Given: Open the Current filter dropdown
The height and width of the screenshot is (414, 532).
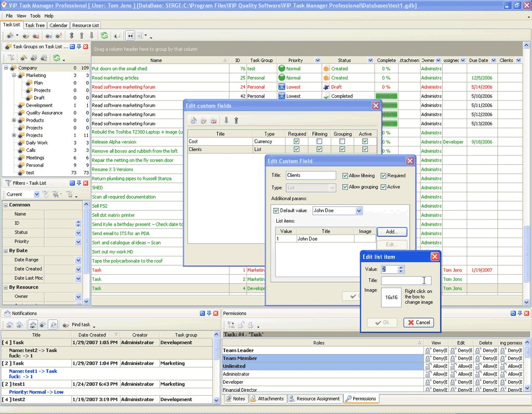Looking at the screenshot, I should click(36, 195).
